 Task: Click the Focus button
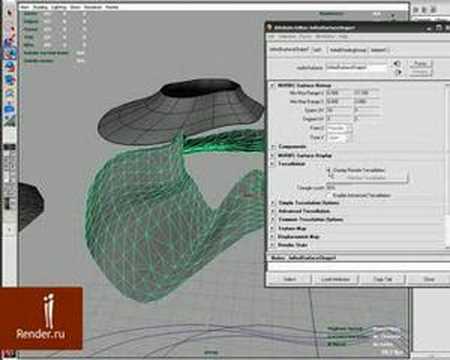coord(420,63)
